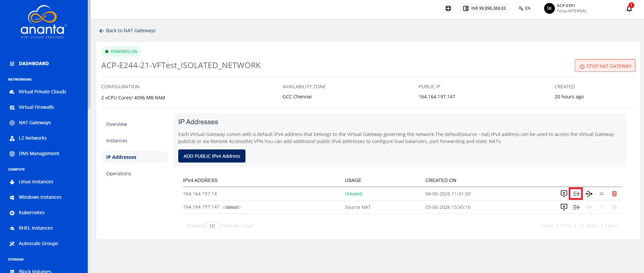Click the equals icon for 164.164.197.14

click(x=602, y=194)
